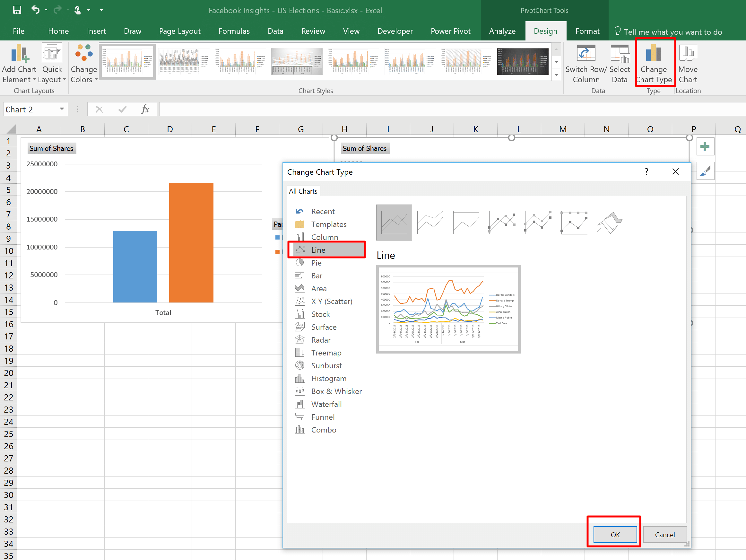Image resolution: width=746 pixels, height=560 pixels.
Task: Select Templates chart category
Action: 329,224
